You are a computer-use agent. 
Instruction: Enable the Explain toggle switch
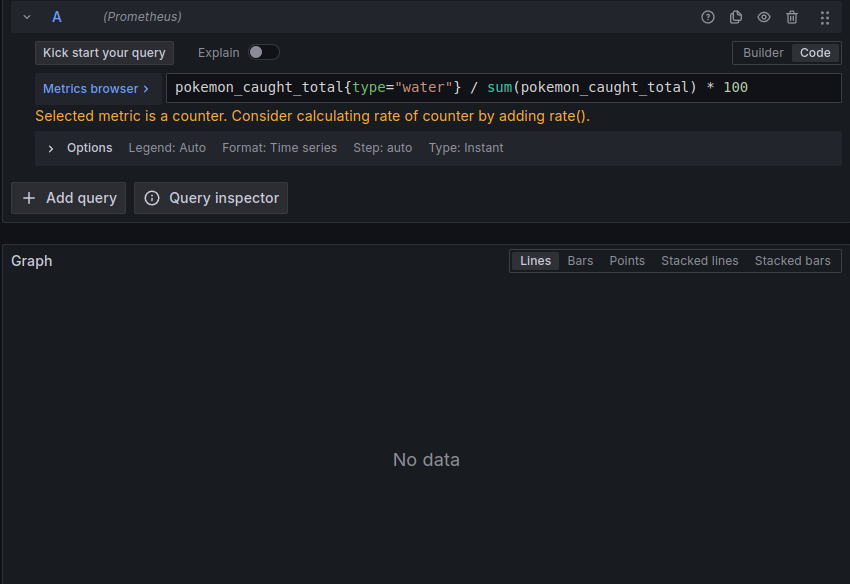[x=263, y=52]
